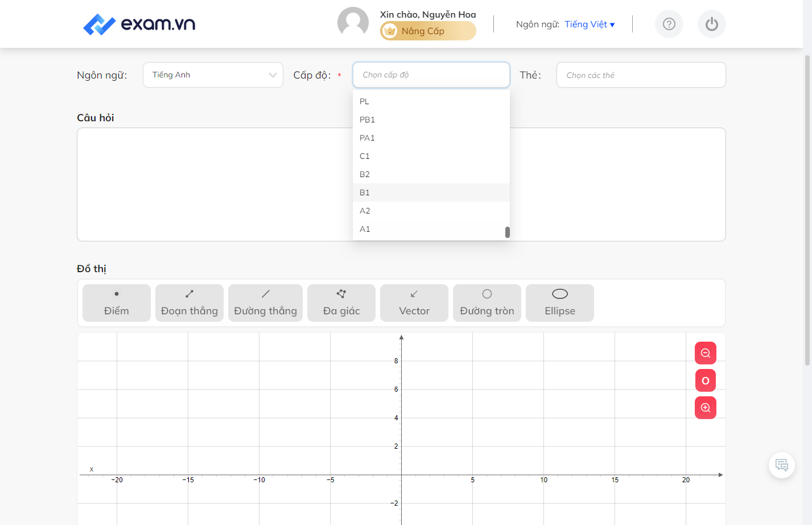
Task: Click the power logout icon
Action: click(712, 24)
